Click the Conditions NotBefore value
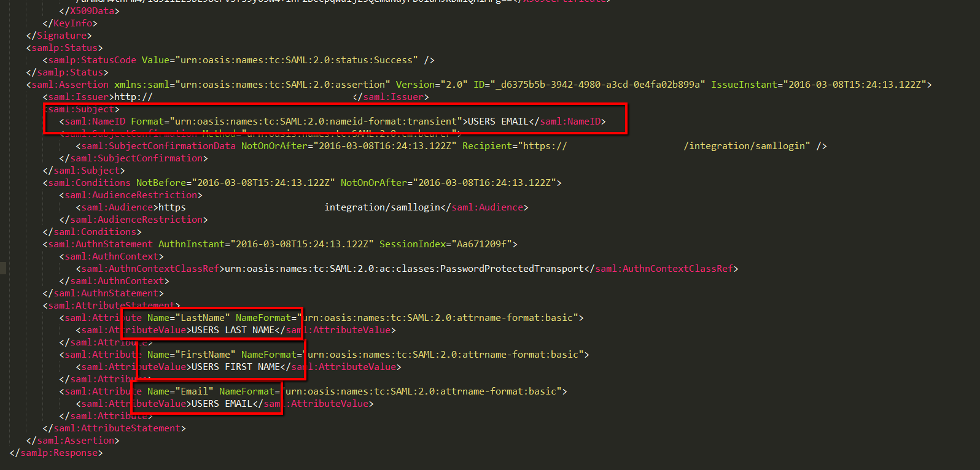 click(263, 183)
